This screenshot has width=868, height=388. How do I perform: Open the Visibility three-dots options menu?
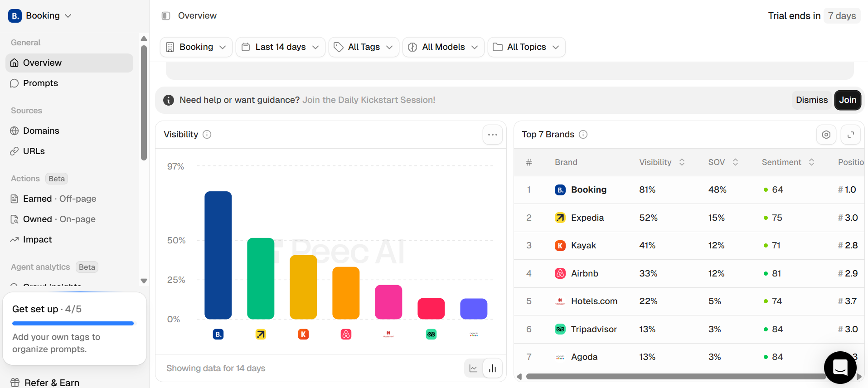[492, 135]
